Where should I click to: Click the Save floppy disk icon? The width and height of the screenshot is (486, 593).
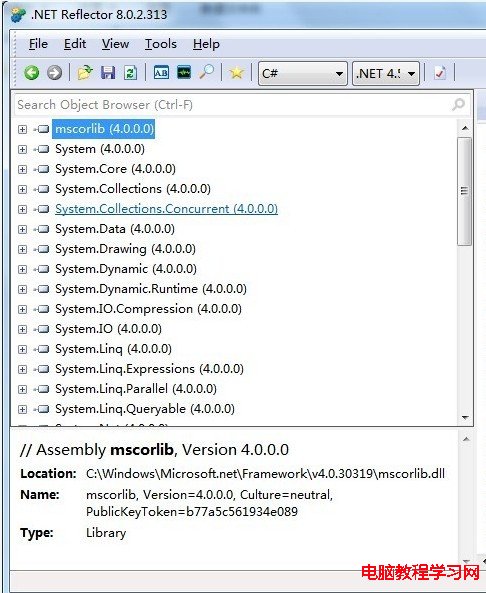(108, 73)
